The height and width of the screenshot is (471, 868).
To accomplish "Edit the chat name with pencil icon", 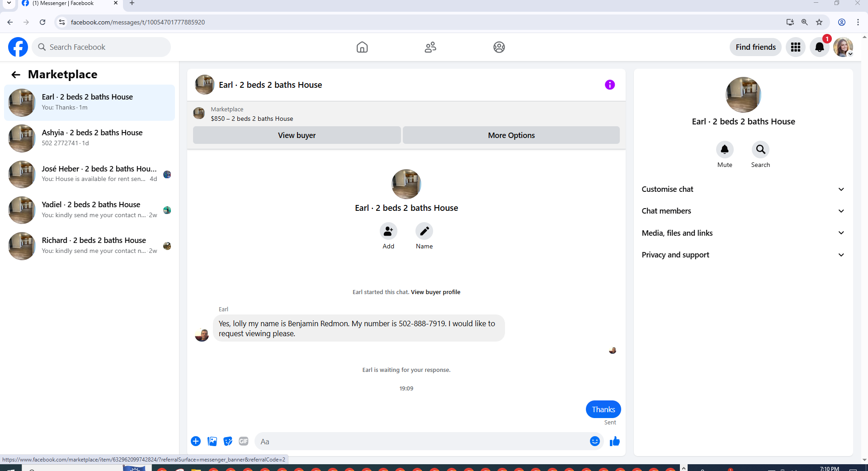I will point(424,231).
